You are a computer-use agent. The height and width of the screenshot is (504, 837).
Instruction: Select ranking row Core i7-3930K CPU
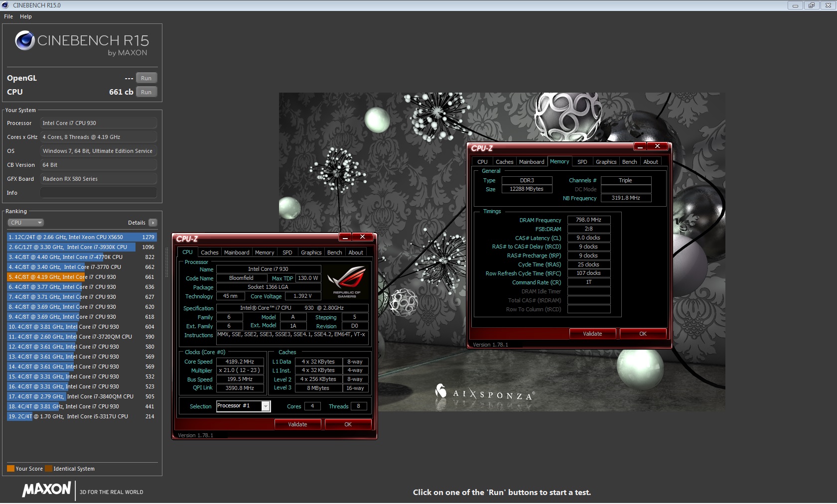82,247
